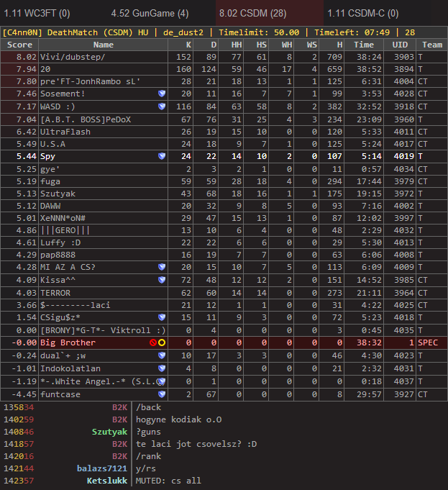Image resolution: width=448 pixels, height=490 pixels.
Task: Switch to the 4.52 GunGame server tab
Action: click(x=150, y=13)
